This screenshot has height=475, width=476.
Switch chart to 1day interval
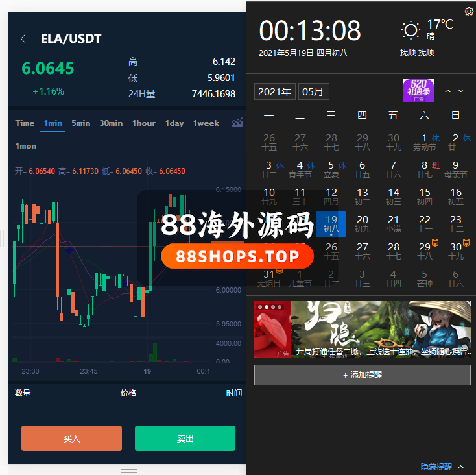tap(174, 123)
